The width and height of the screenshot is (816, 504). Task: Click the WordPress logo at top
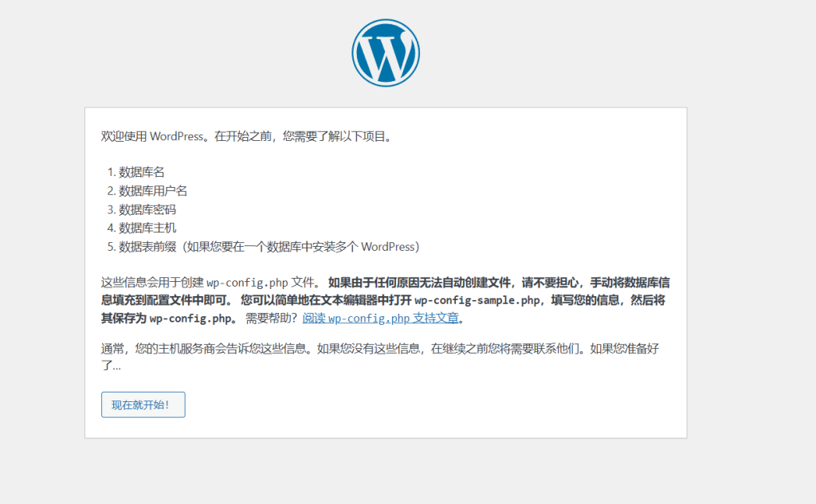pos(386,53)
